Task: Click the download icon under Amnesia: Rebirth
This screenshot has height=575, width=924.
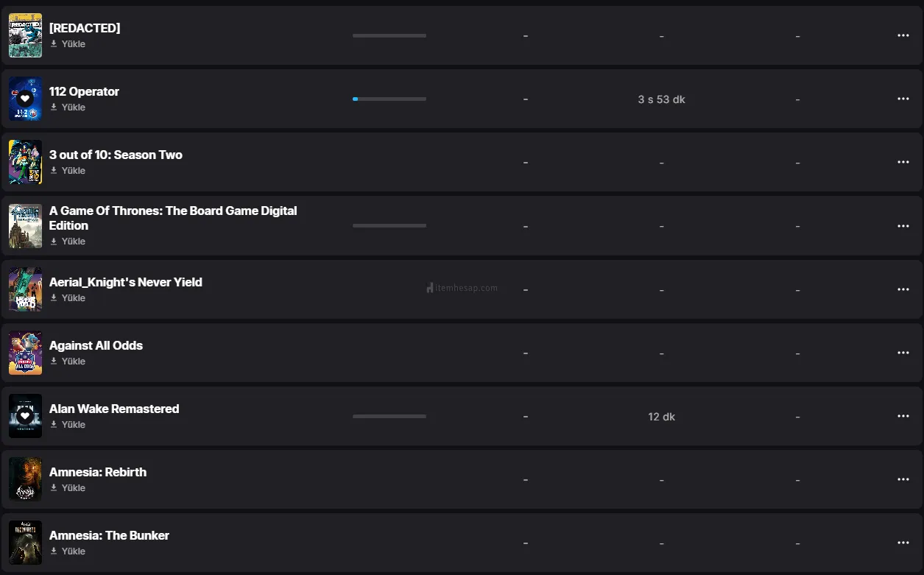Action: tap(54, 488)
